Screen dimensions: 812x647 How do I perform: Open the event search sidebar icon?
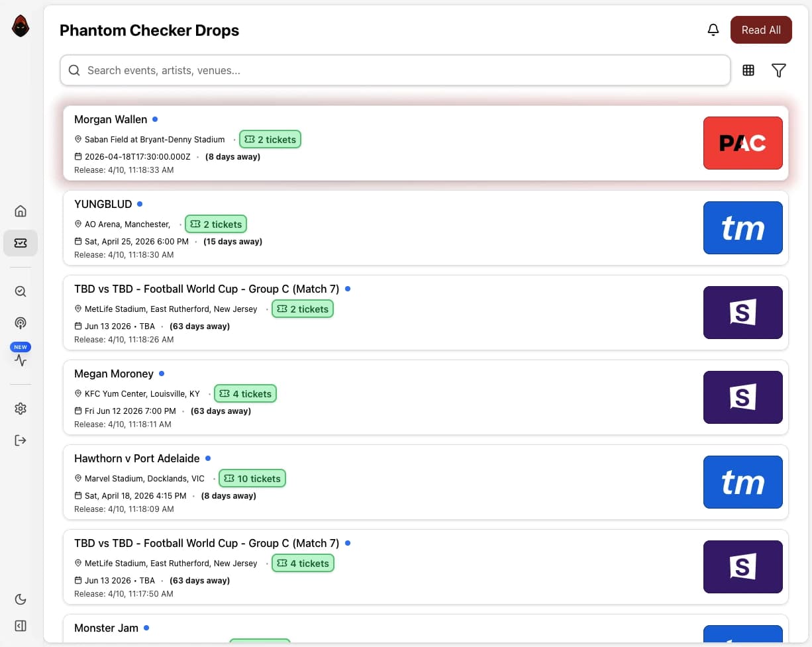pos(20,291)
